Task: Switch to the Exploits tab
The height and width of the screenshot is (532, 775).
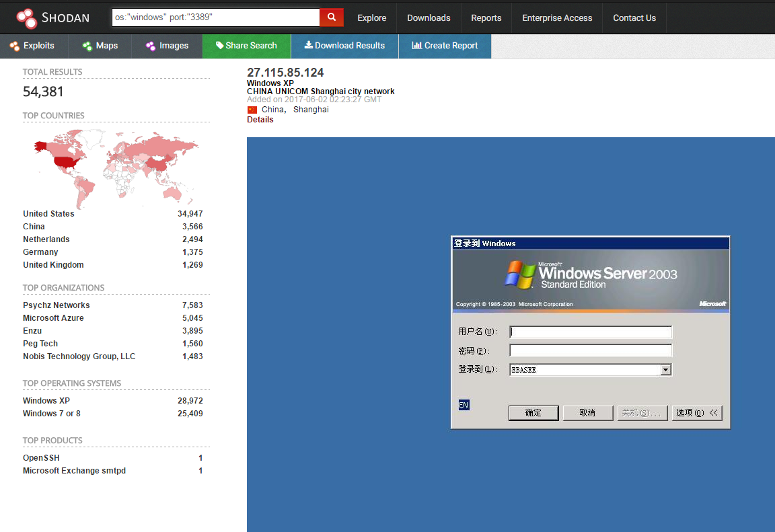Action: pos(32,46)
